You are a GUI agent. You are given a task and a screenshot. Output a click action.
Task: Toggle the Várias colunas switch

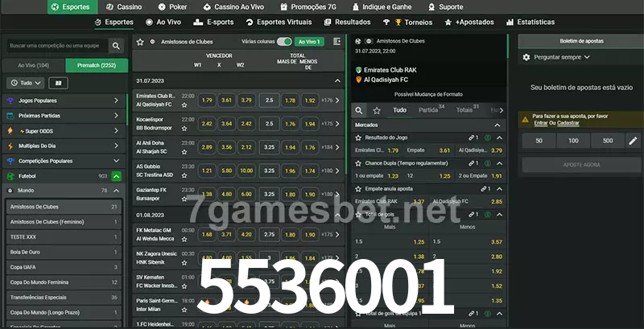(283, 41)
